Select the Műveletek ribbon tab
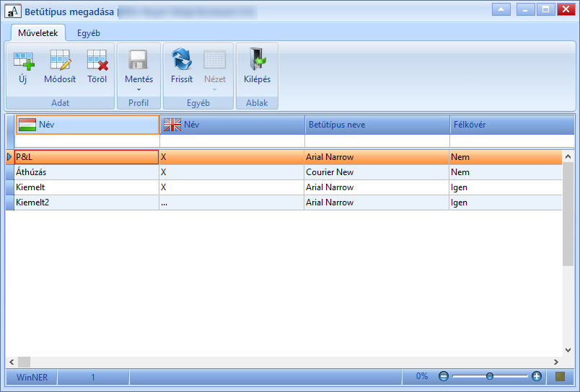The height and width of the screenshot is (392, 580). 38,33
